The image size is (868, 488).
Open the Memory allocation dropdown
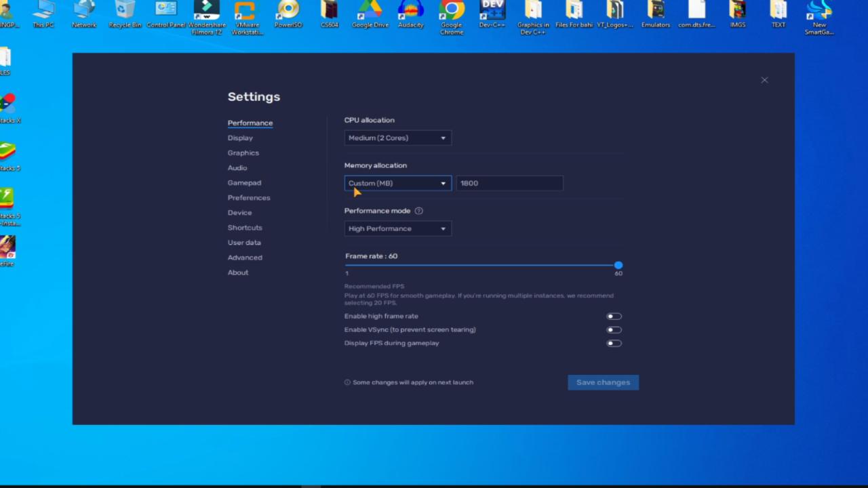[397, 184]
